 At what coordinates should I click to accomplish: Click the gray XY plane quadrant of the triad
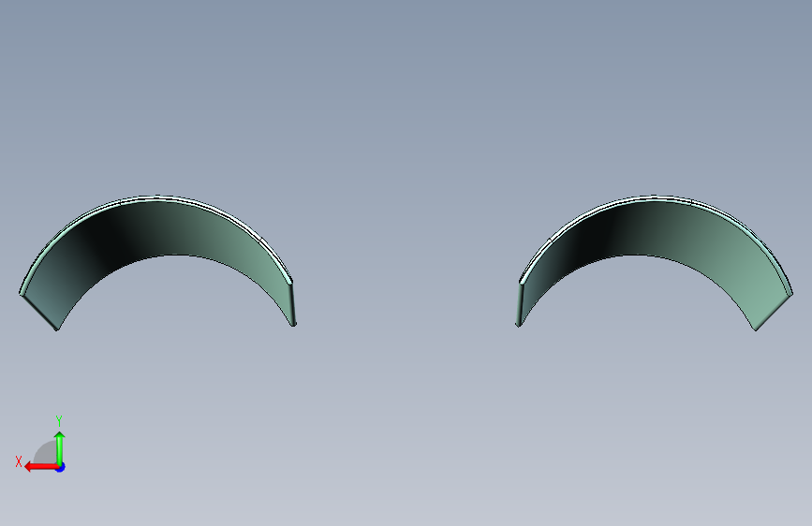pos(45,453)
